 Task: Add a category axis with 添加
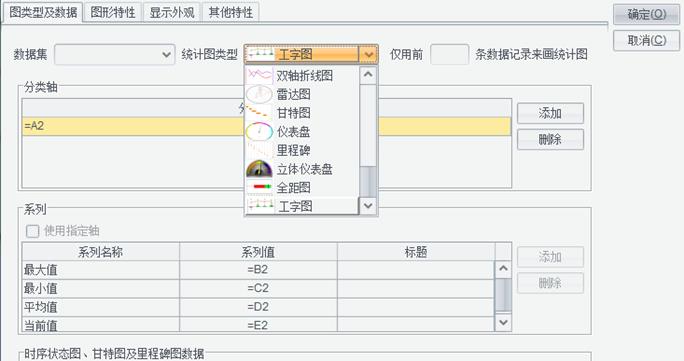(550, 113)
